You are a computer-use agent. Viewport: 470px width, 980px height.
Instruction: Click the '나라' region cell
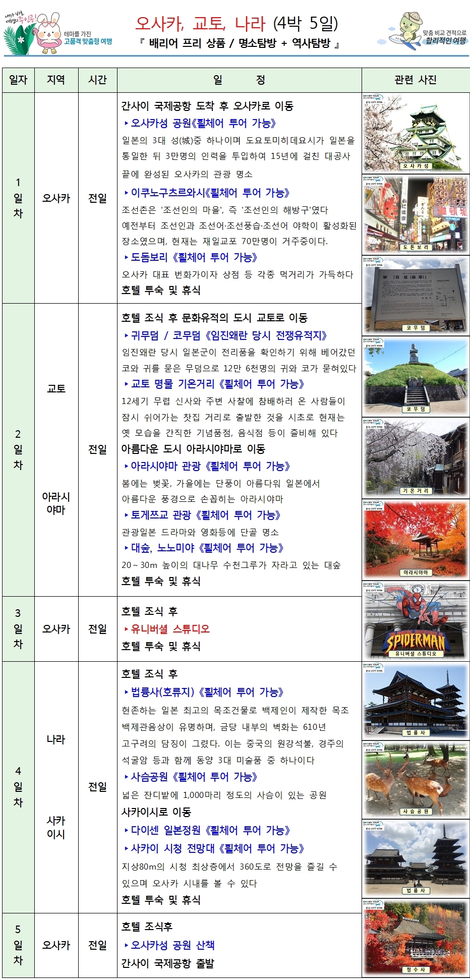56,739
